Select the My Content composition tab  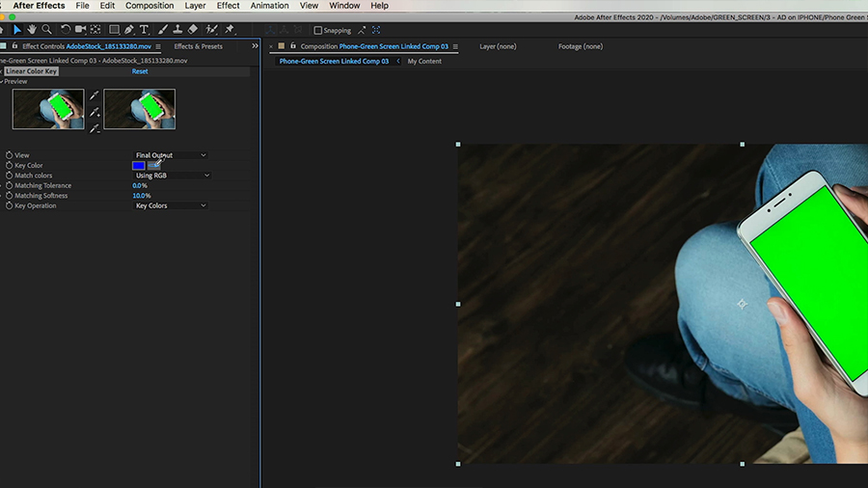click(x=424, y=62)
